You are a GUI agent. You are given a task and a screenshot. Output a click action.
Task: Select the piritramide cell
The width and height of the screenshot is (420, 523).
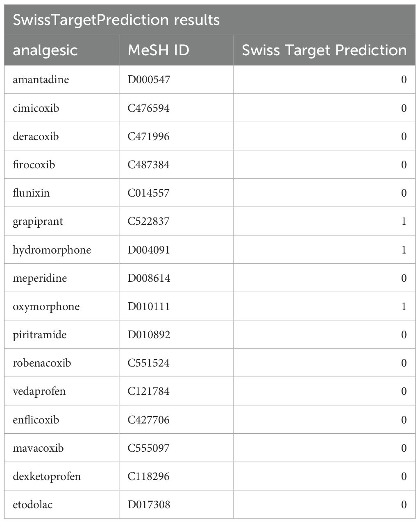[x=39, y=335]
